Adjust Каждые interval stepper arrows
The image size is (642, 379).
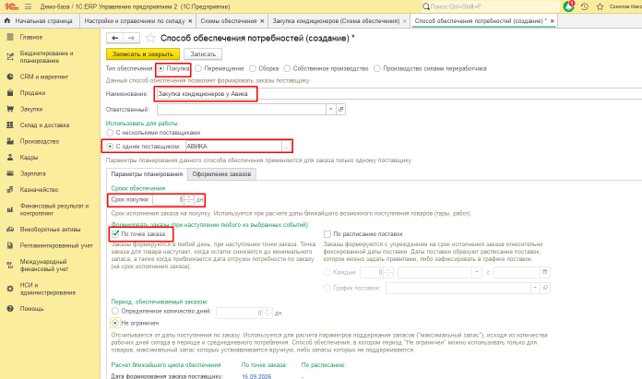tap(388, 272)
